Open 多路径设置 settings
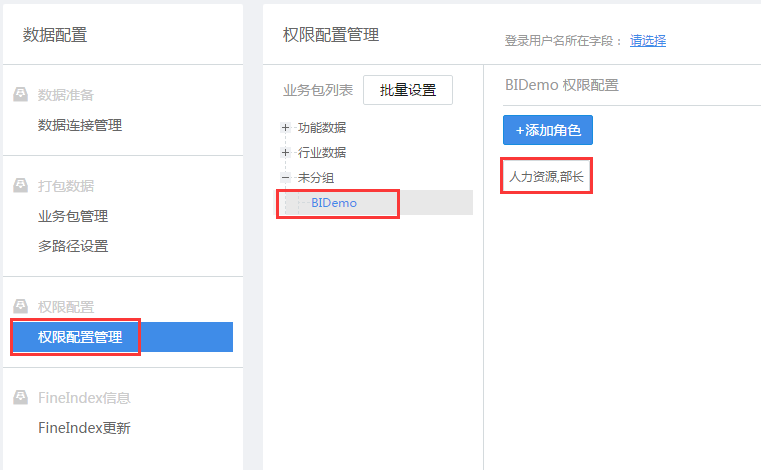Screen dimensions: 761x470 click(x=72, y=246)
